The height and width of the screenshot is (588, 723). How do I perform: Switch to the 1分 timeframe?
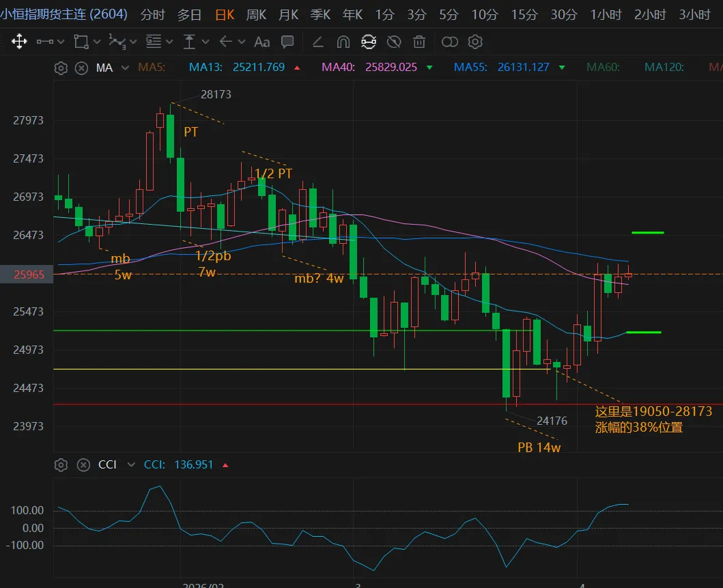(x=384, y=15)
